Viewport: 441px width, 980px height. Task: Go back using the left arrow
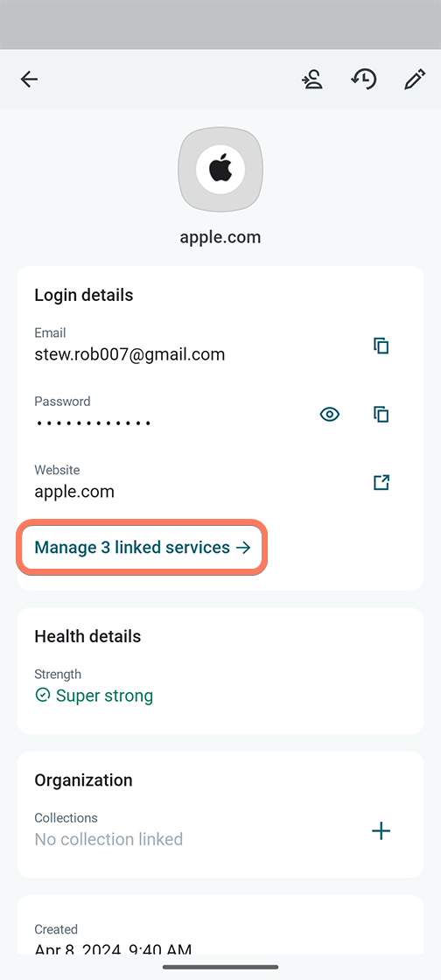[x=30, y=80]
